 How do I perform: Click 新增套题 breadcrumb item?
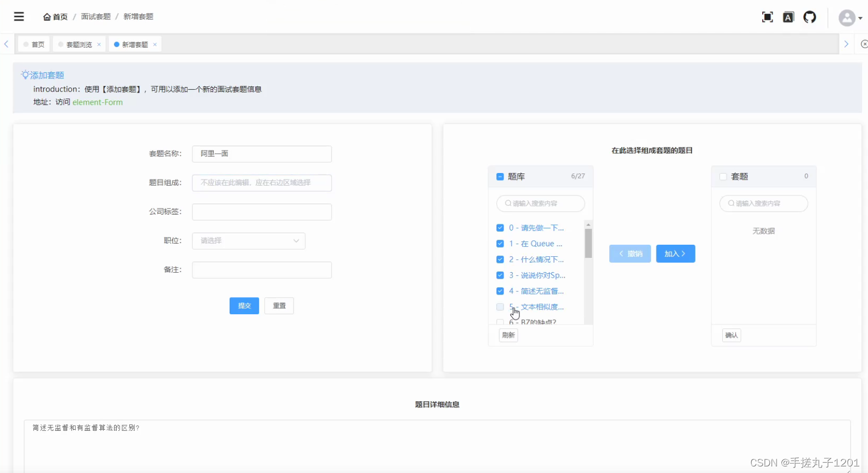click(139, 17)
